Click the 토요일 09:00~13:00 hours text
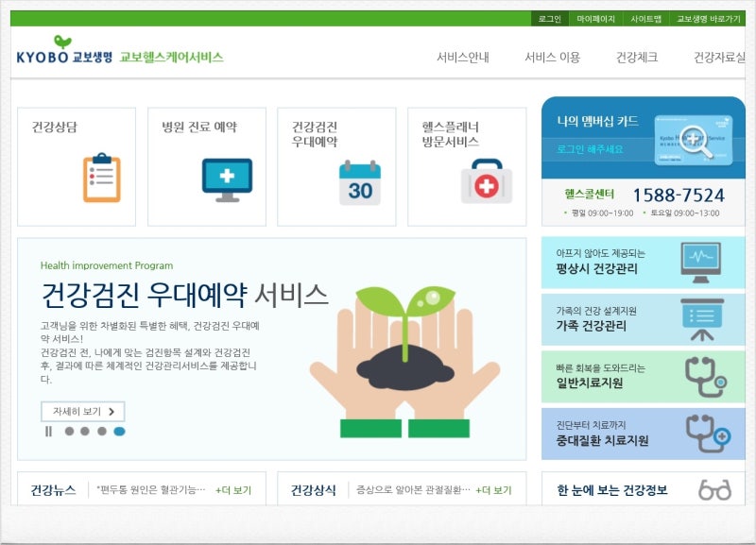The width and height of the screenshot is (756, 545). 684,213
